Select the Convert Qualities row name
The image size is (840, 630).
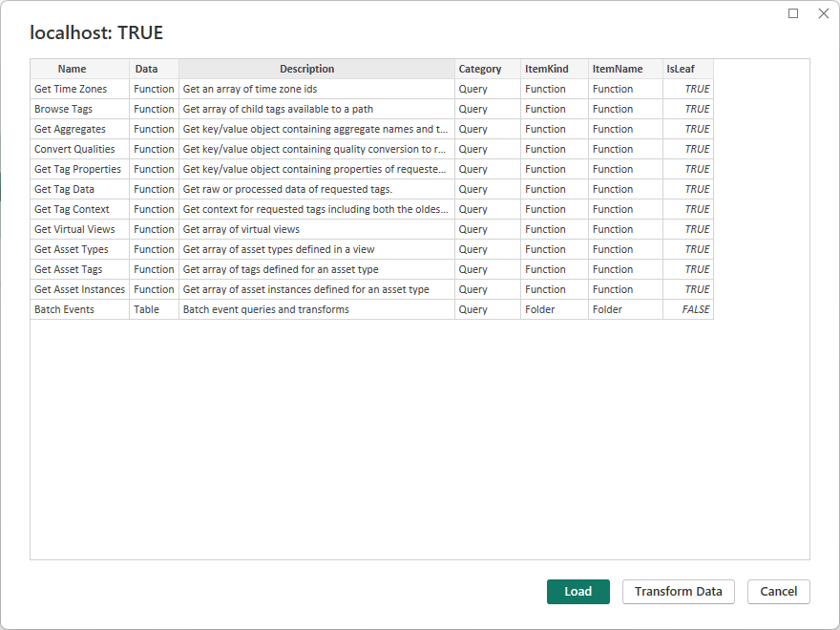(74, 149)
